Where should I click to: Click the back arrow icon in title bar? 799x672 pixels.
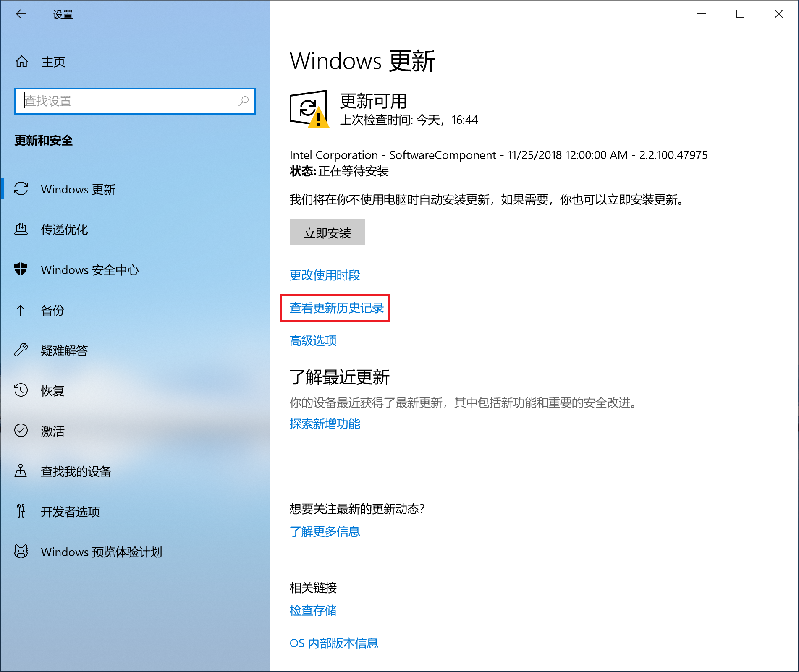click(21, 14)
